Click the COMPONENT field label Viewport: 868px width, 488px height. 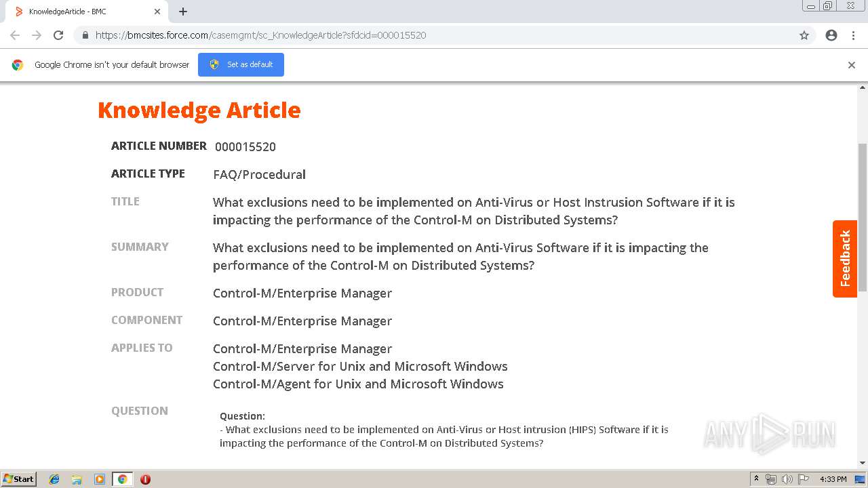(x=146, y=320)
